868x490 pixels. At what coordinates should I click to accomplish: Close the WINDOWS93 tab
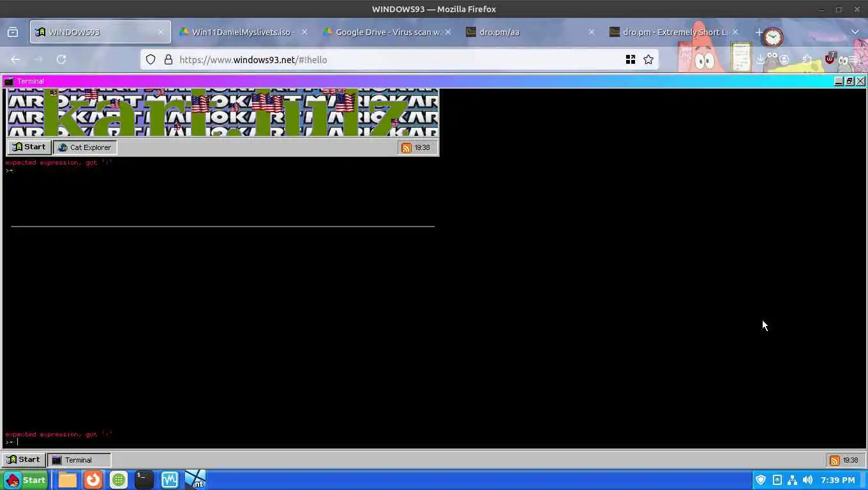pos(161,32)
